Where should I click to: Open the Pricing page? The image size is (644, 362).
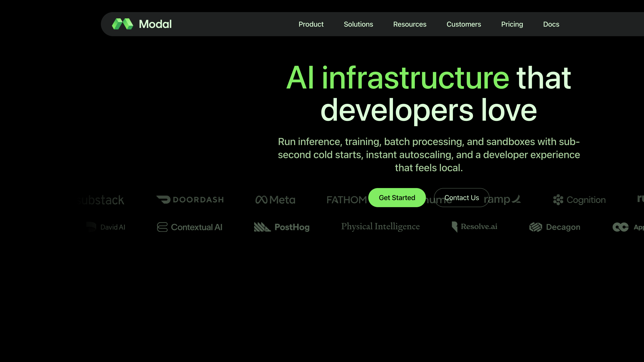click(x=512, y=24)
